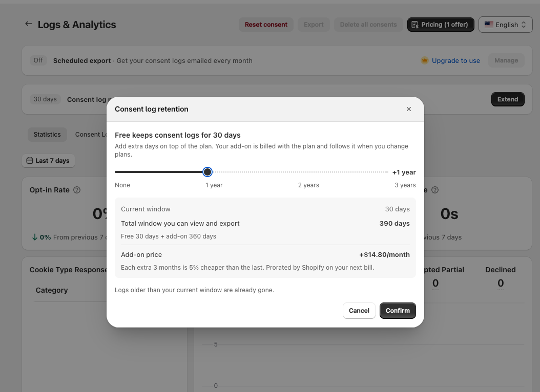Click the Declined column heading
540x392 pixels.
[x=501, y=270]
